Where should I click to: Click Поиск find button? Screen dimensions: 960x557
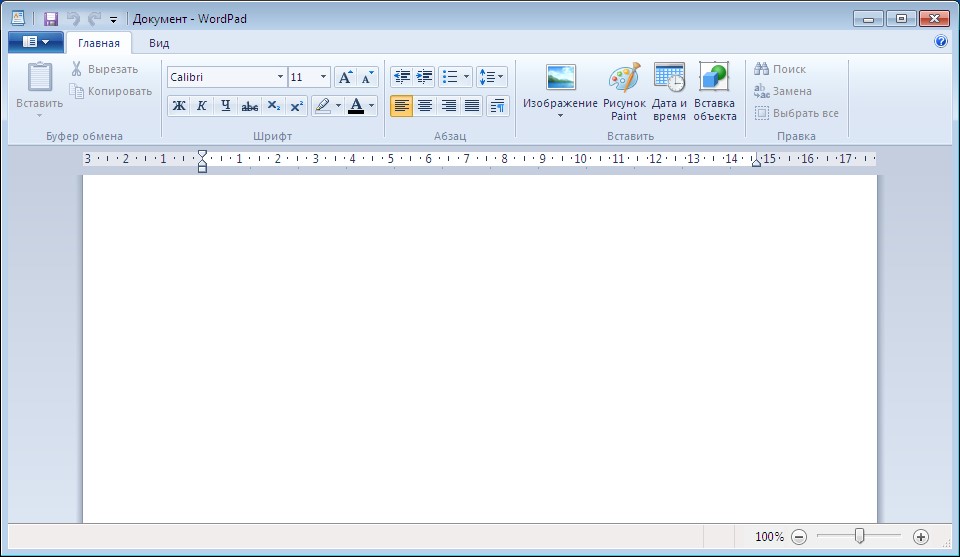click(780, 69)
